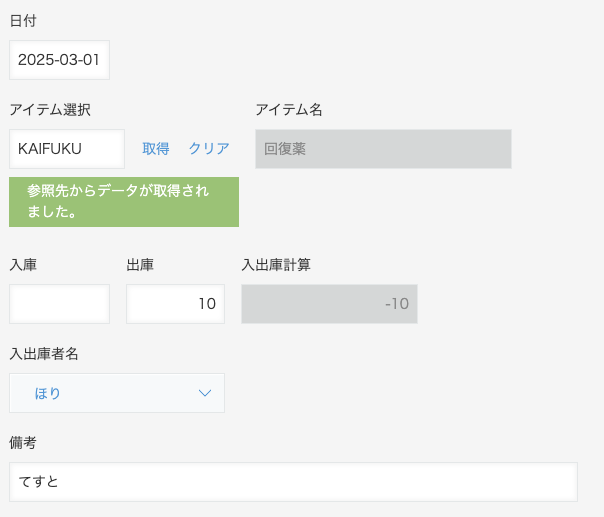Click the アイテム名 label text
This screenshot has width=604, height=517.
click(x=289, y=110)
